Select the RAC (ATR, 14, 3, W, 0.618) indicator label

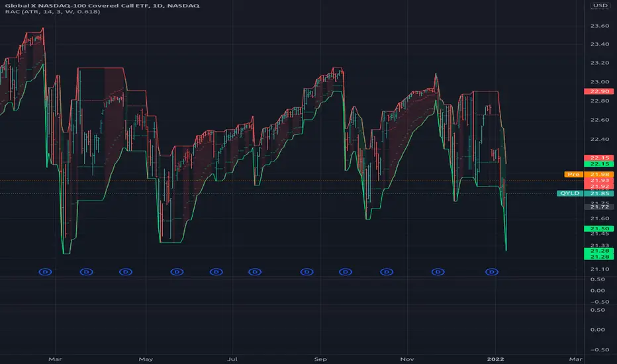[52, 12]
